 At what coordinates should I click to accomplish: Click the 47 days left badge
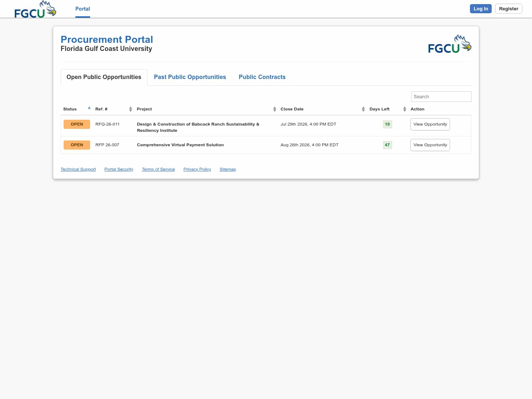(387, 145)
